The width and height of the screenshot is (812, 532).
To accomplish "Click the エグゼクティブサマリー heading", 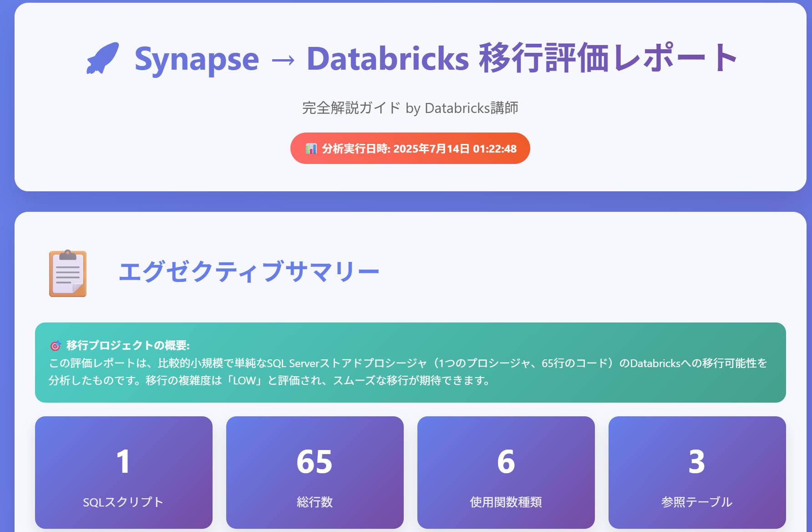I will (x=249, y=271).
